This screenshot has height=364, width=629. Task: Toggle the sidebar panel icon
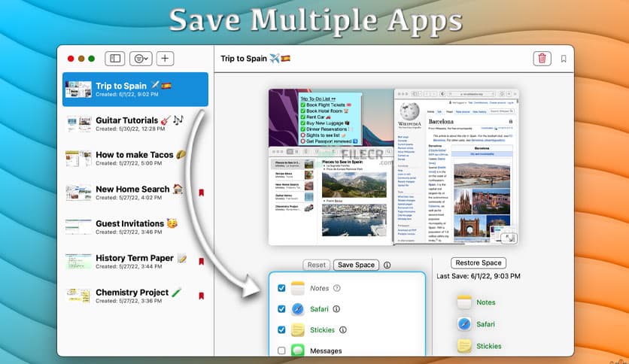coord(114,58)
